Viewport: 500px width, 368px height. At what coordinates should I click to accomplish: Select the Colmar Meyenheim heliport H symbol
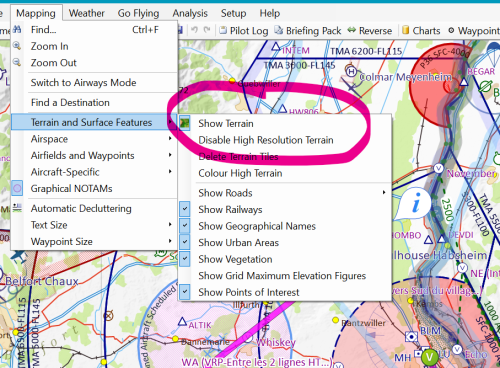pos(351,71)
